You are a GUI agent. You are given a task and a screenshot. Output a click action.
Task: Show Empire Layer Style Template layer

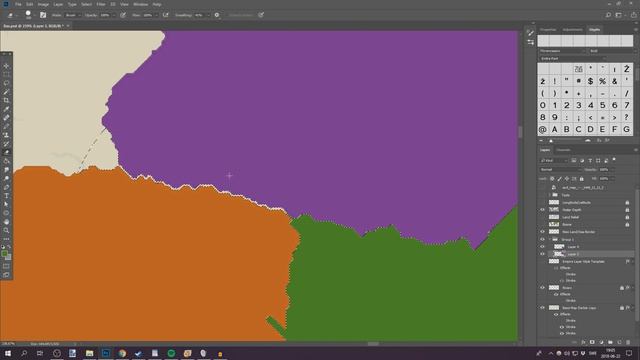click(542, 261)
